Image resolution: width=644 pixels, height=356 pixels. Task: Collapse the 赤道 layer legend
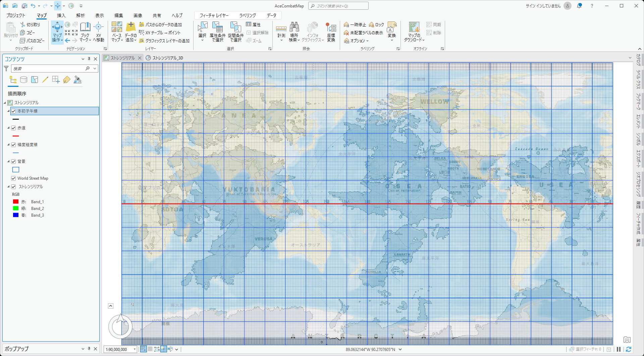click(8, 128)
